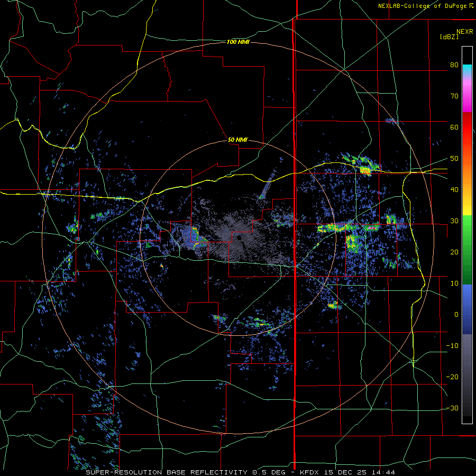Click the 10 value on dBZ scale
The width and height of the screenshot is (476, 476).
click(x=454, y=283)
